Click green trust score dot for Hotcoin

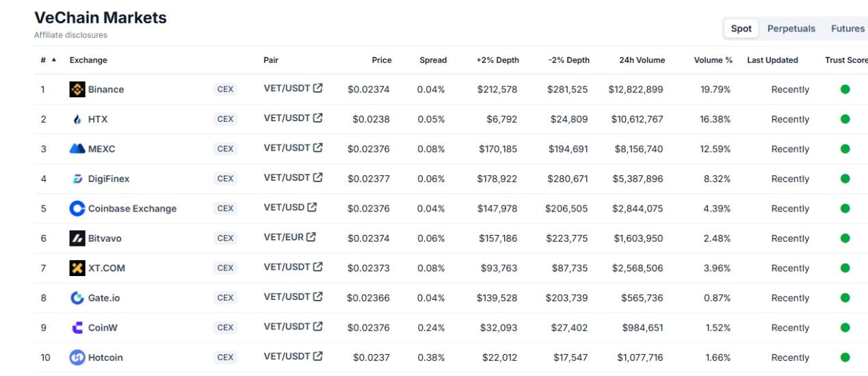pos(845,357)
